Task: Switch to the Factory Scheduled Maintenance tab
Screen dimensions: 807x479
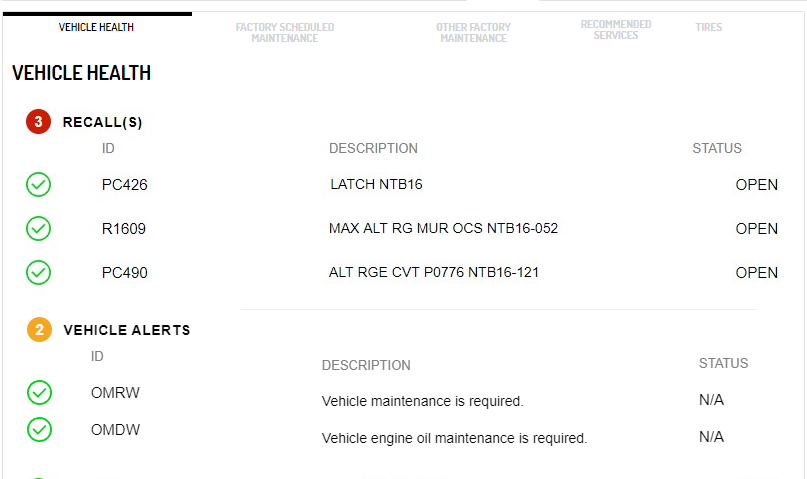Action: (285, 32)
